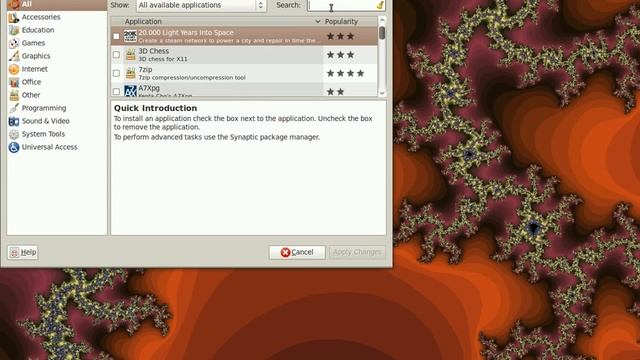640x360 pixels.
Task: Select the Universal Access icon
Action: click(14, 147)
